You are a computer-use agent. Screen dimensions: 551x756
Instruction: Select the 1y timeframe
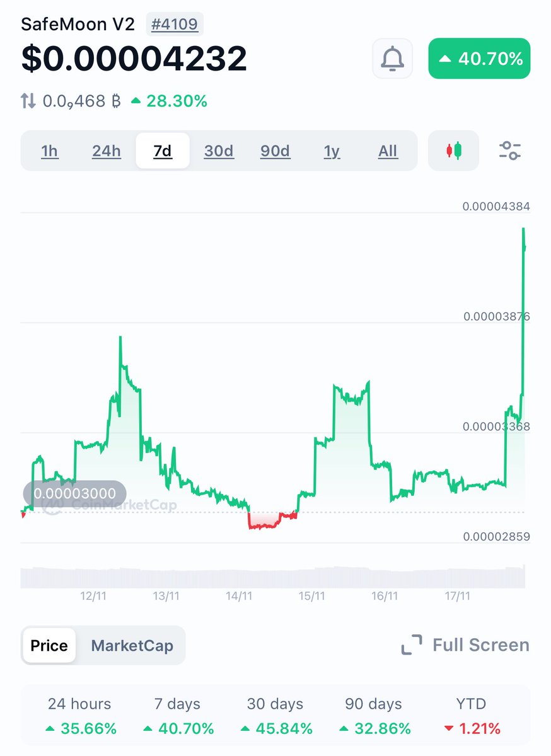pos(332,151)
